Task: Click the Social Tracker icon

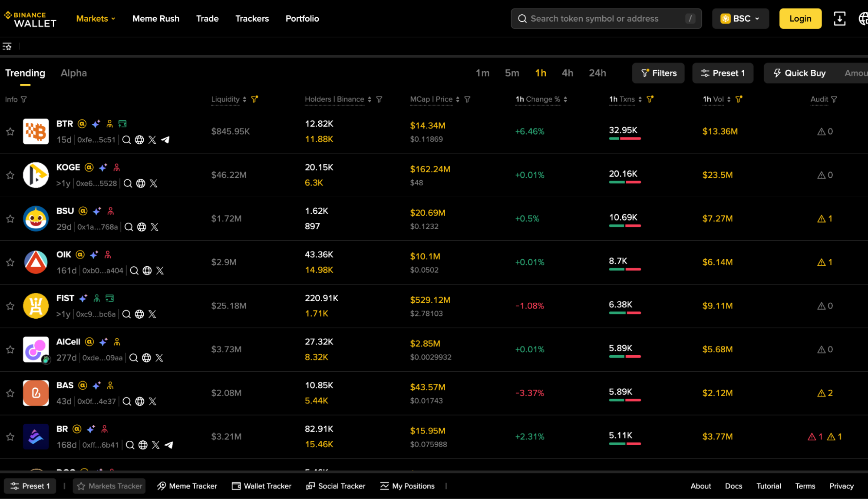Action: [310, 486]
